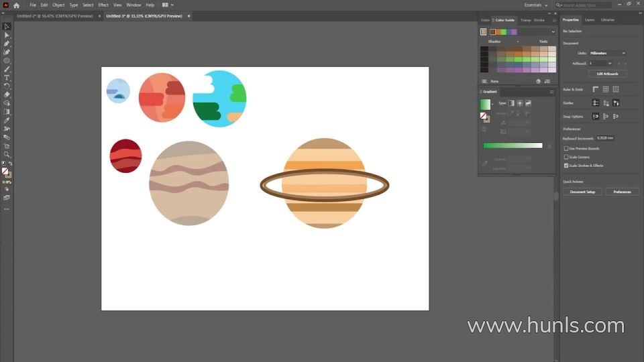This screenshot has height=362, width=644.
Task: Select the Selection tool arrow
Action: coord(7,26)
